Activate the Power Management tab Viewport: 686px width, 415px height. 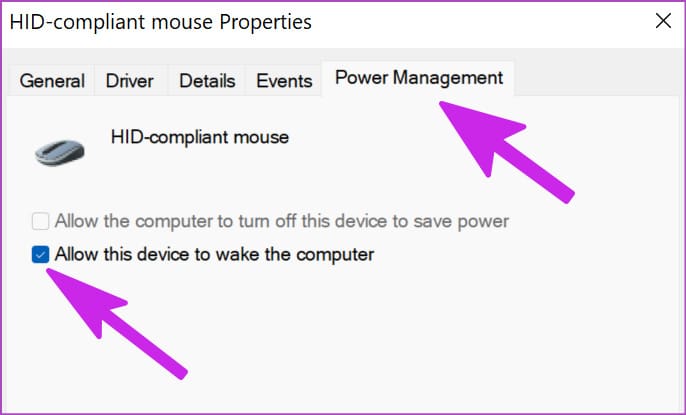click(419, 78)
